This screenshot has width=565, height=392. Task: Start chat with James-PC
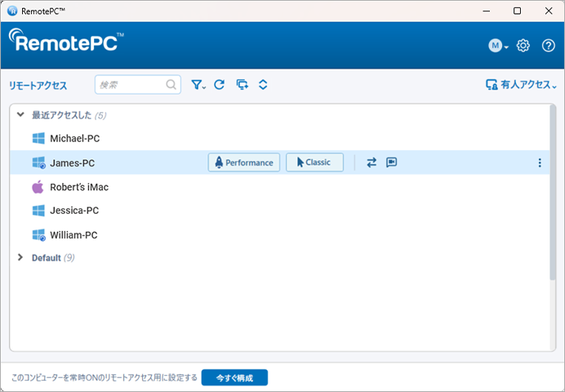tap(392, 163)
